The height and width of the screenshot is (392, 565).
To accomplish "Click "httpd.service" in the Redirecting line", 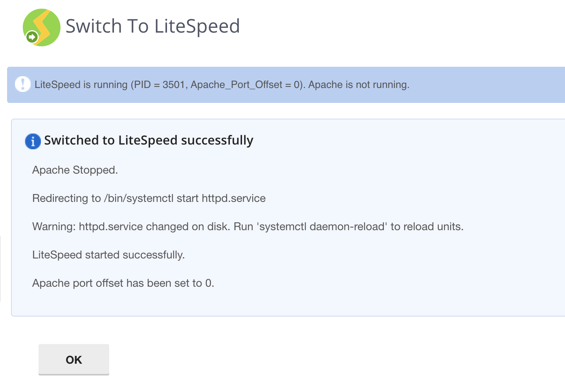I will coord(233,198).
